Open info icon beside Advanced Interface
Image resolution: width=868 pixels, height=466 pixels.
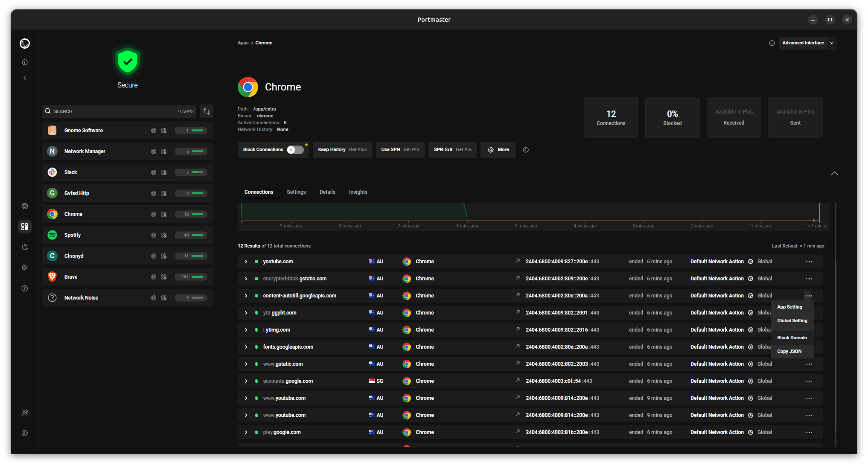[772, 43]
